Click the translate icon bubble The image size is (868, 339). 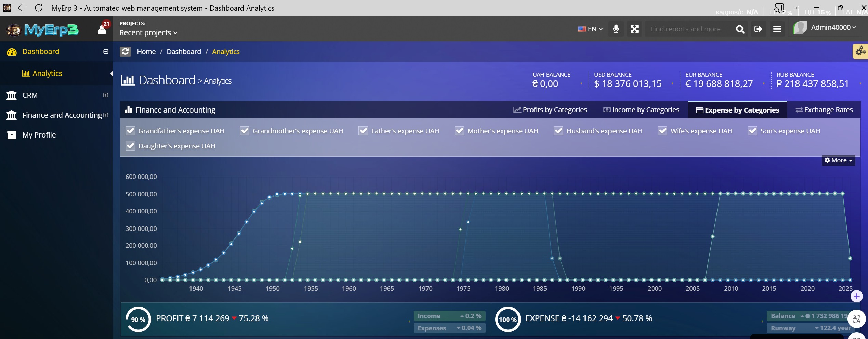(x=857, y=319)
